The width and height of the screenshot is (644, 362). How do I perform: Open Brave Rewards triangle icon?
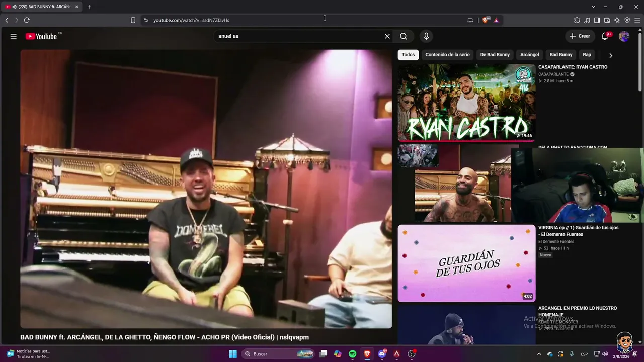pos(496,20)
